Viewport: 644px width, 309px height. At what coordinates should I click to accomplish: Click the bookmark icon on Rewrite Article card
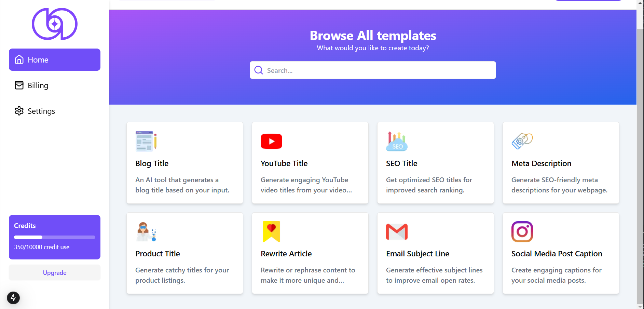tap(271, 231)
